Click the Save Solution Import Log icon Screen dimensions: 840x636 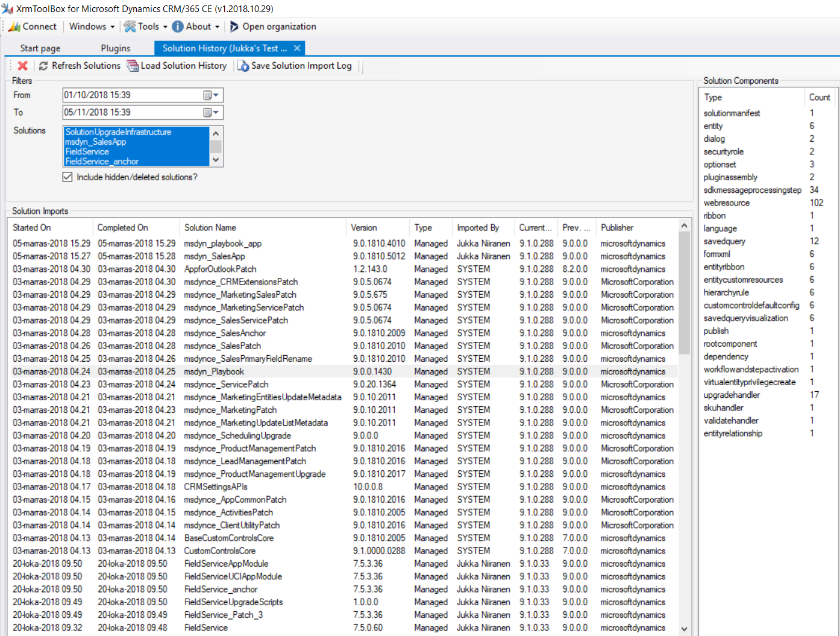pyautogui.click(x=243, y=66)
